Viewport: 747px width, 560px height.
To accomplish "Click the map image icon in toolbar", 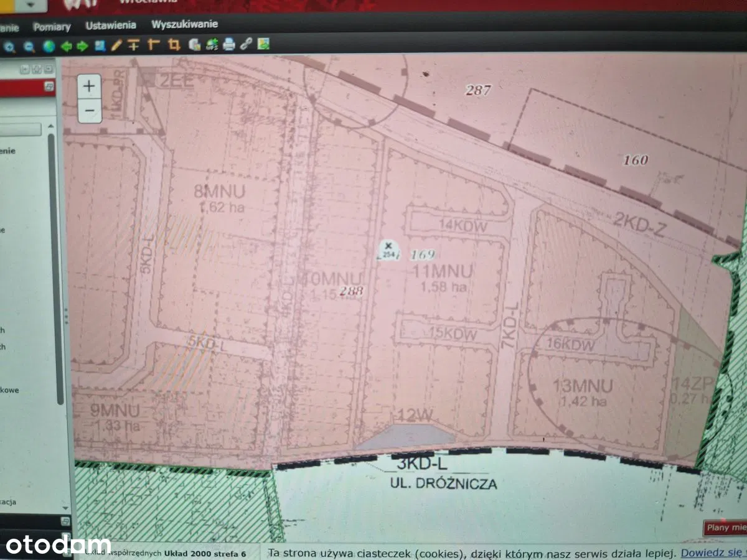I will (x=264, y=44).
